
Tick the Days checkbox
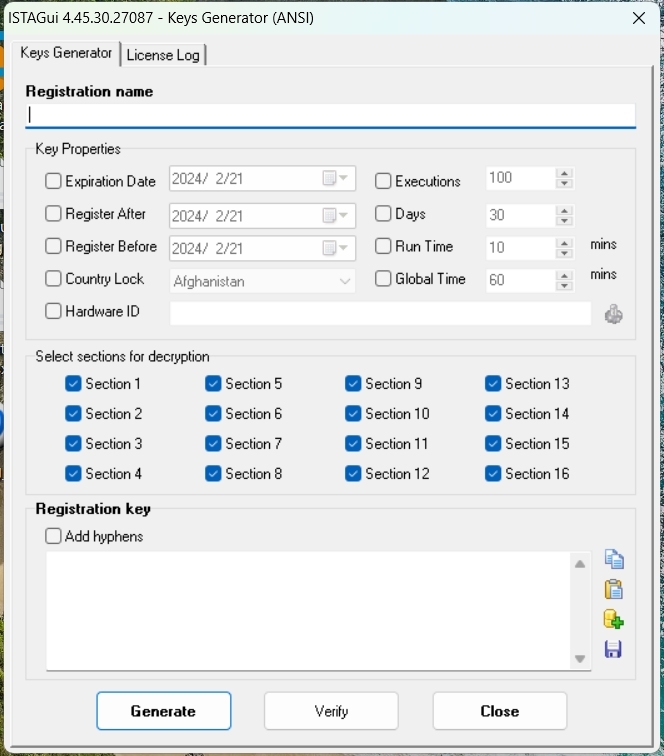coord(383,213)
